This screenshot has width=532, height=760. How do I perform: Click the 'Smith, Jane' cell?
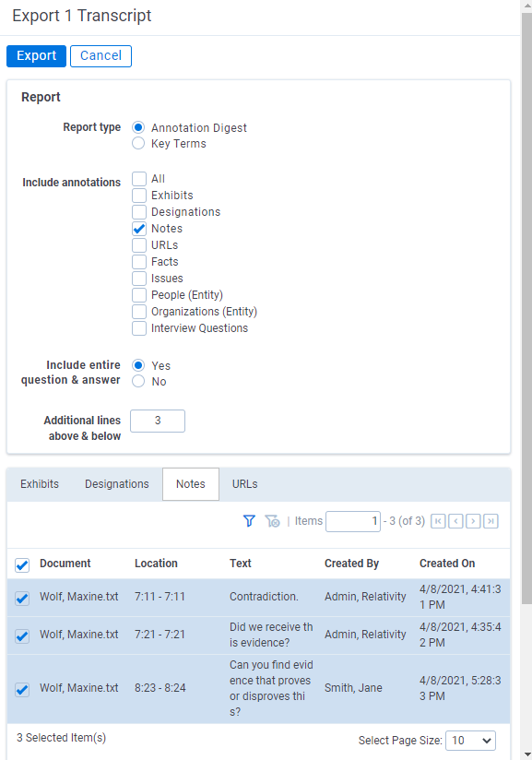click(x=353, y=688)
